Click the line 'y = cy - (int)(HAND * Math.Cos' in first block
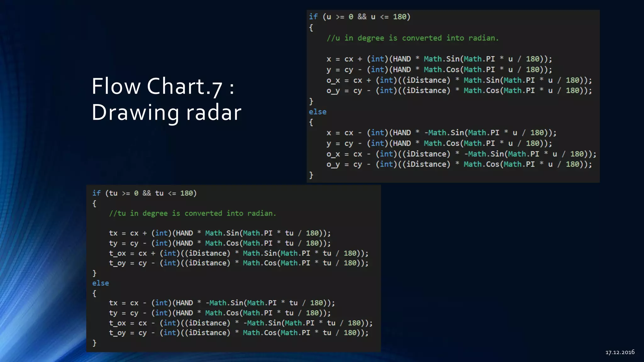Viewport: 644px width, 362px height. [x=439, y=69]
